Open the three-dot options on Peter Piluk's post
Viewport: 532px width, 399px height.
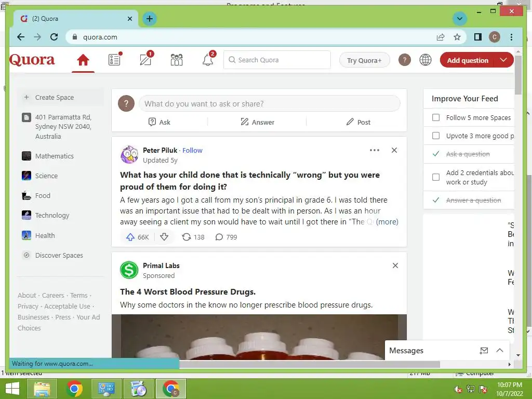[374, 150]
